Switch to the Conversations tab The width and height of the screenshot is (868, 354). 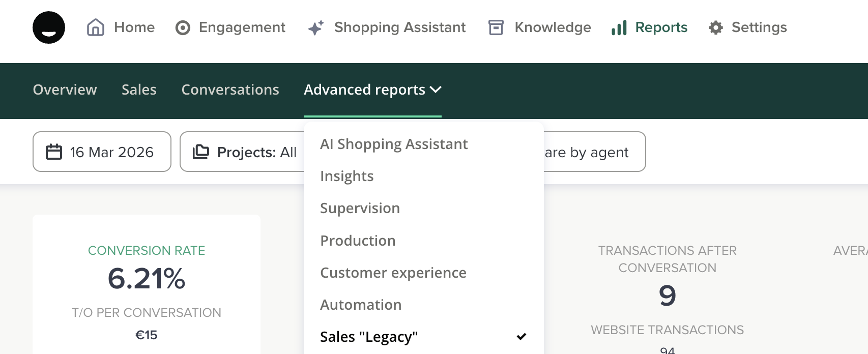point(230,90)
